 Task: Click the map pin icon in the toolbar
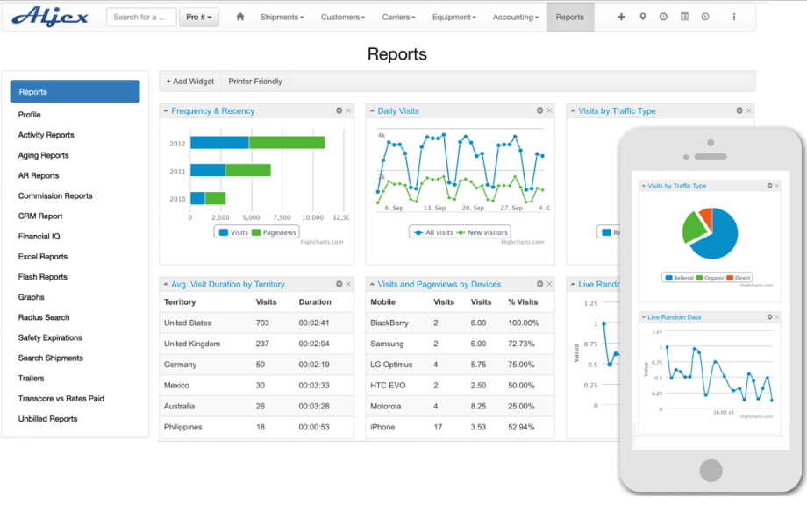click(645, 16)
